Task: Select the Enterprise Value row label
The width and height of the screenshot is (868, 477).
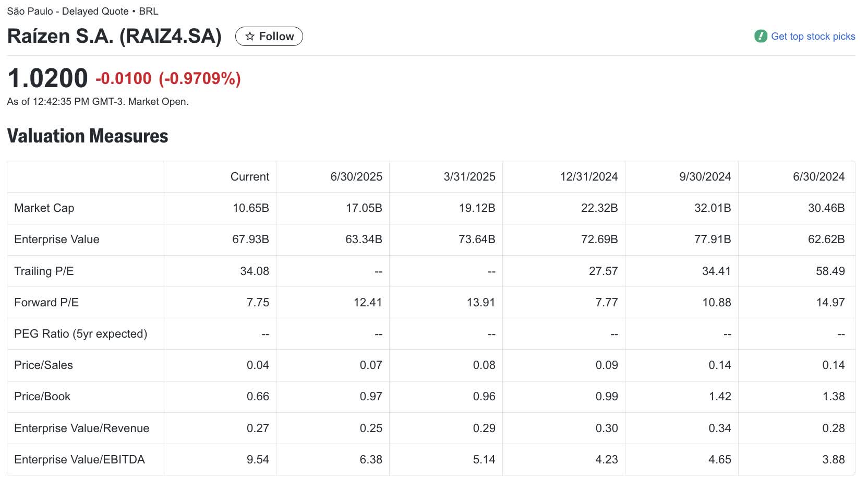Action: tap(57, 240)
